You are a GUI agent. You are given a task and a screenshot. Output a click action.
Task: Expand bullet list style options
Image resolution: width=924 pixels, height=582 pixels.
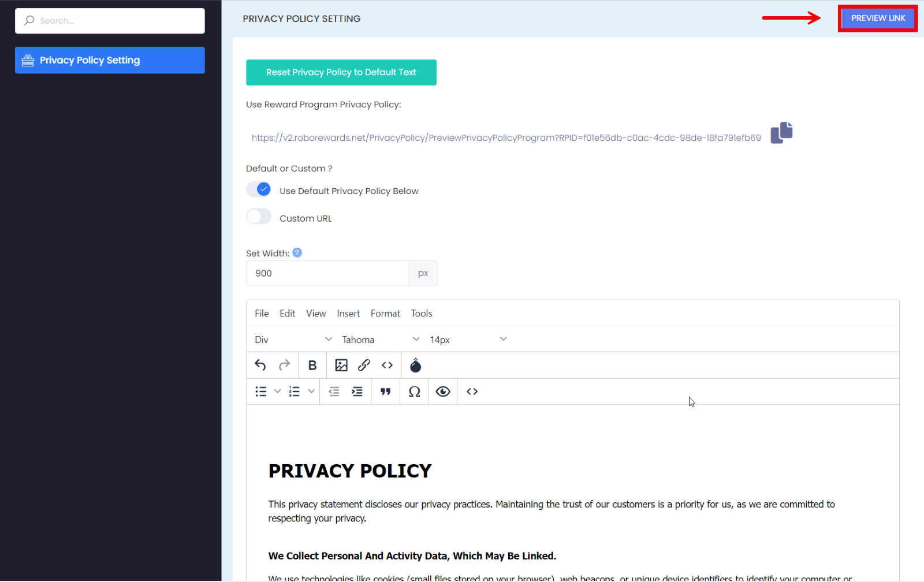tap(277, 391)
